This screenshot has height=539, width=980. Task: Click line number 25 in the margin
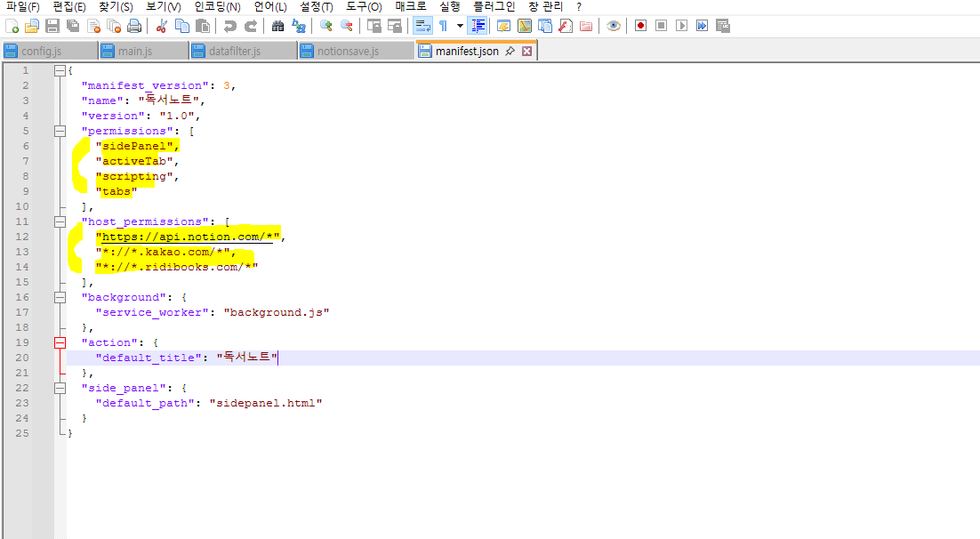point(22,433)
